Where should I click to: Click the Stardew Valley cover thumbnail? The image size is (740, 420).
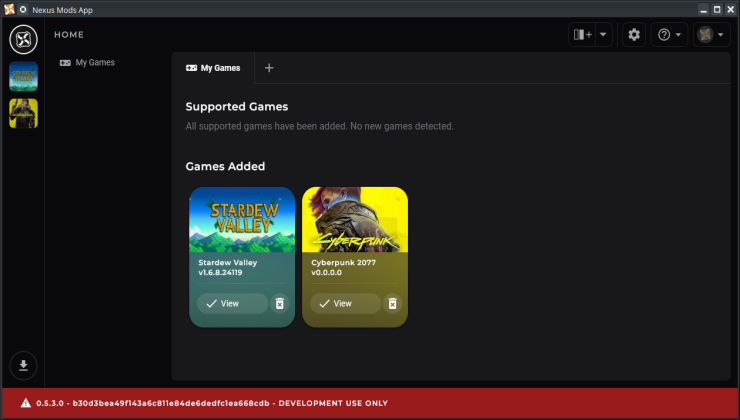point(242,220)
